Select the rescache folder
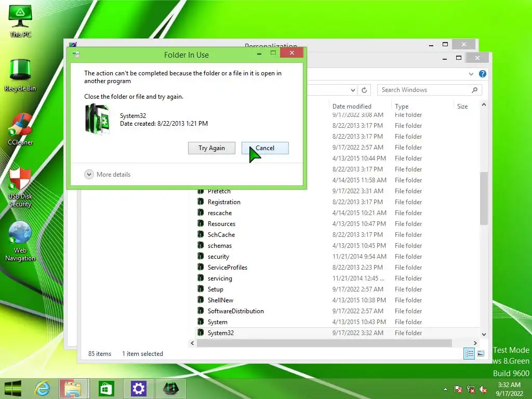 tap(220, 212)
